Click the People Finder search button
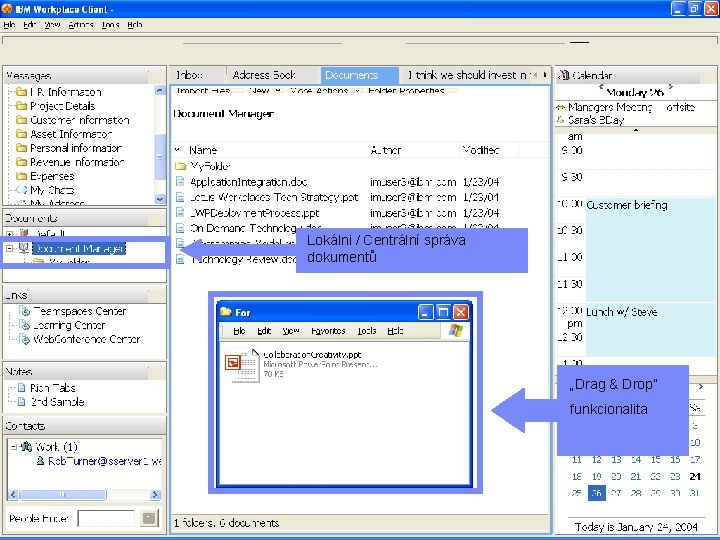 [149, 518]
